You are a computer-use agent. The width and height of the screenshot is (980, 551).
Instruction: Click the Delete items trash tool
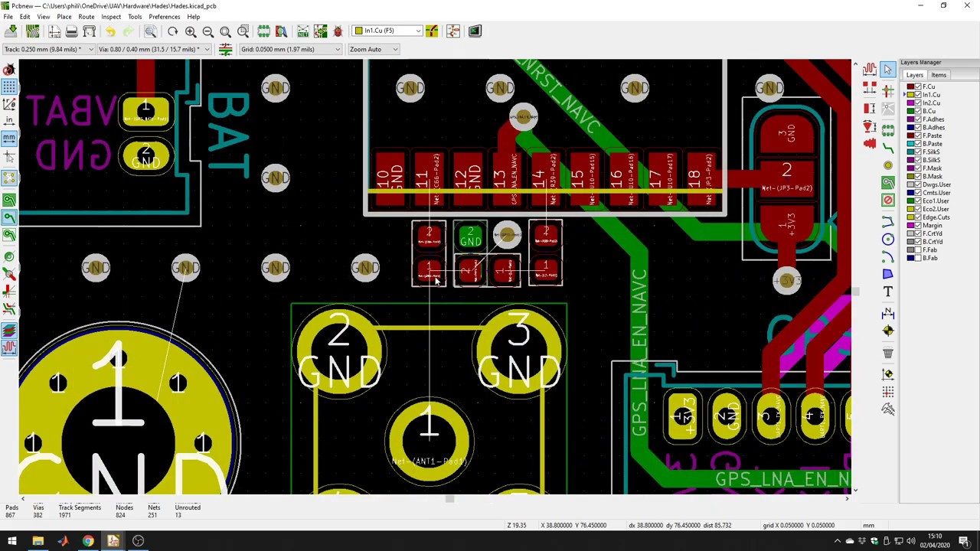[x=887, y=353]
